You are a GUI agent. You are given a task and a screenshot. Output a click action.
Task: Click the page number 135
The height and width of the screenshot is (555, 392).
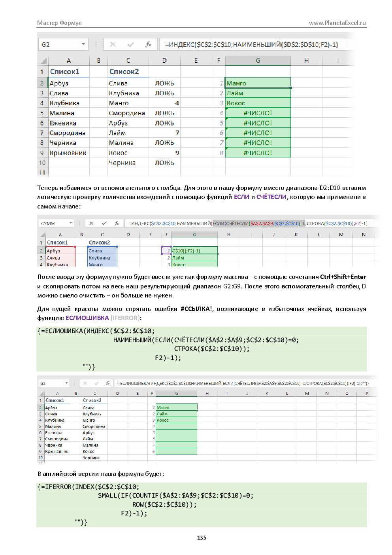pyautogui.click(x=202, y=538)
